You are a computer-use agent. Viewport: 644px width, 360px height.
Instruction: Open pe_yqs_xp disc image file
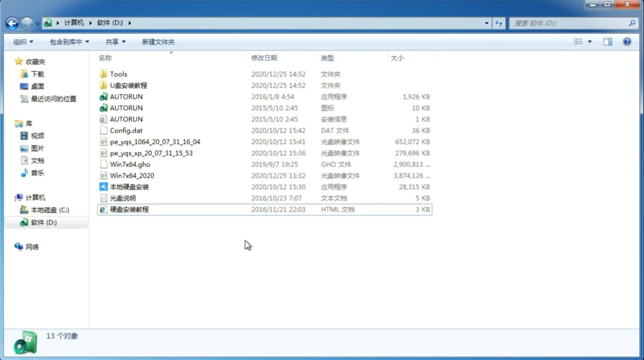click(x=151, y=153)
